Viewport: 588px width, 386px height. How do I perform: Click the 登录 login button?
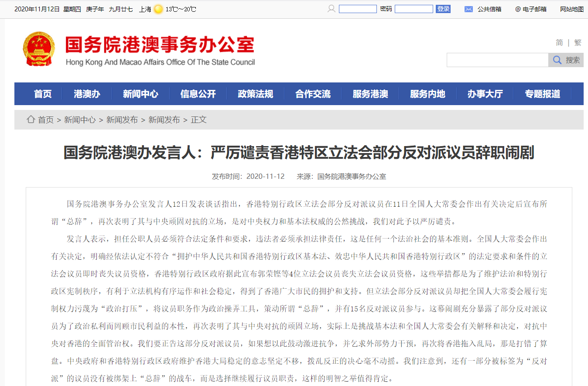(443, 9)
